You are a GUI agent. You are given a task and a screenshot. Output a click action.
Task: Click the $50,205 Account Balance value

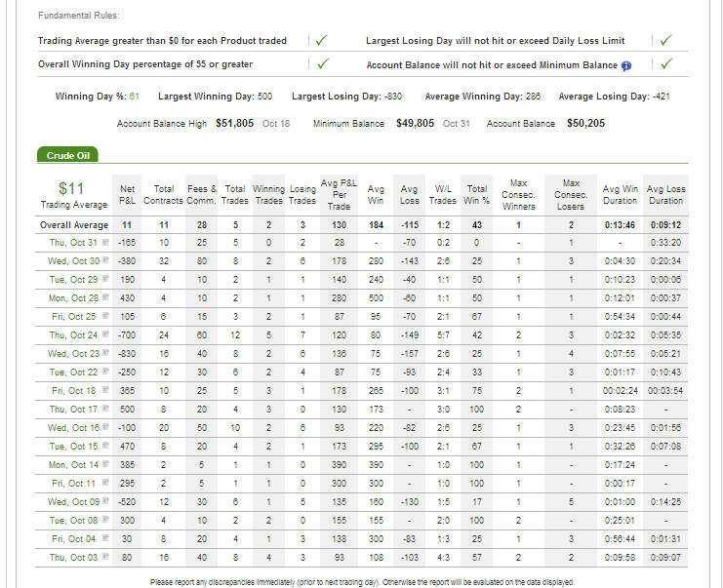pos(585,124)
